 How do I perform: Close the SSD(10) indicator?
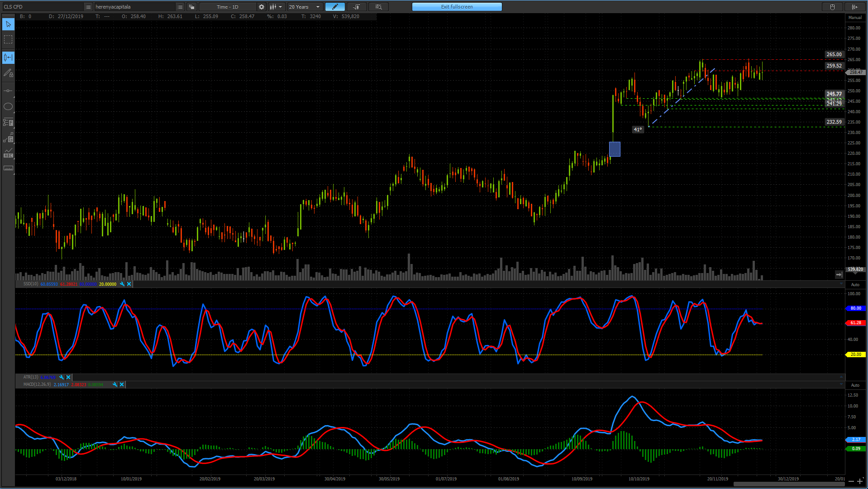click(x=129, y=284)
